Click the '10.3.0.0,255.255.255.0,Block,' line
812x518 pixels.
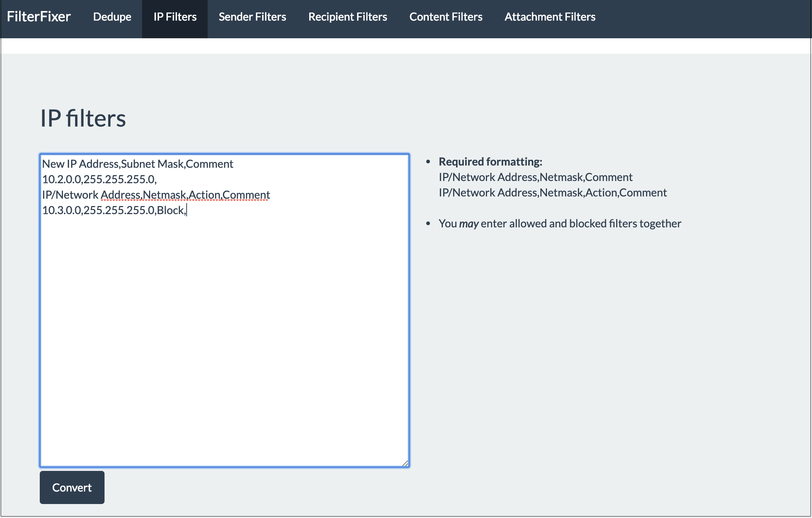tap(114, 210)
